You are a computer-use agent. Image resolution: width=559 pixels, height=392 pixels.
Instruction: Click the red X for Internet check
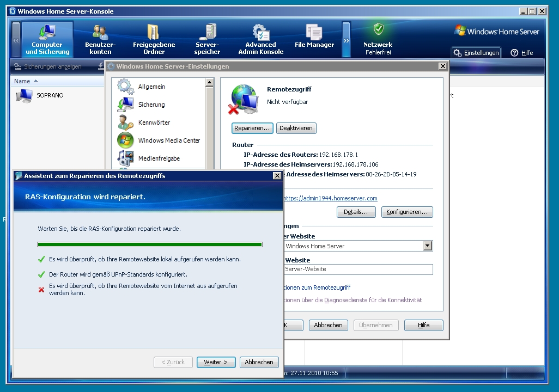(41, 290)
